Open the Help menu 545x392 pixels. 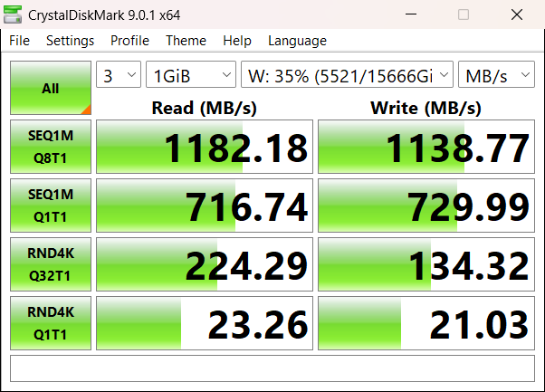tap(236, 41)
